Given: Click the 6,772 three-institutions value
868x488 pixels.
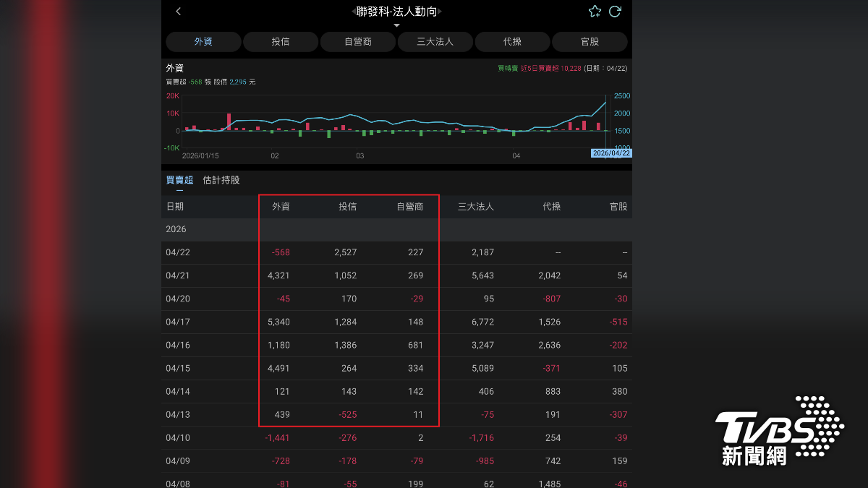Looking at the screenshot, I should tap(482, 322).
